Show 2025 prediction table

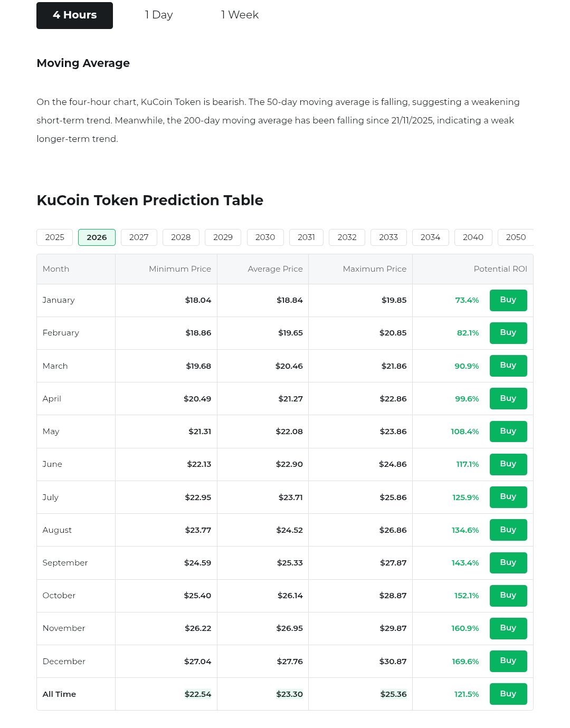(x=55, y=237)
